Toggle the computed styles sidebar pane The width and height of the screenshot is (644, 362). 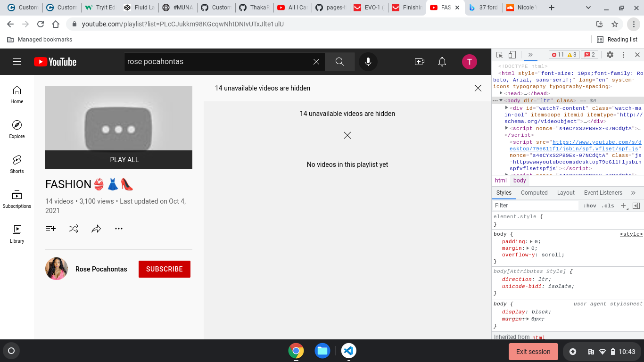(636, 206)
